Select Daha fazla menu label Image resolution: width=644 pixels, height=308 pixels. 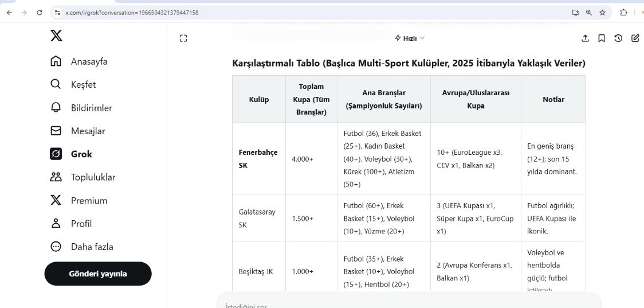pyautogui.click(x=92, y=247)
